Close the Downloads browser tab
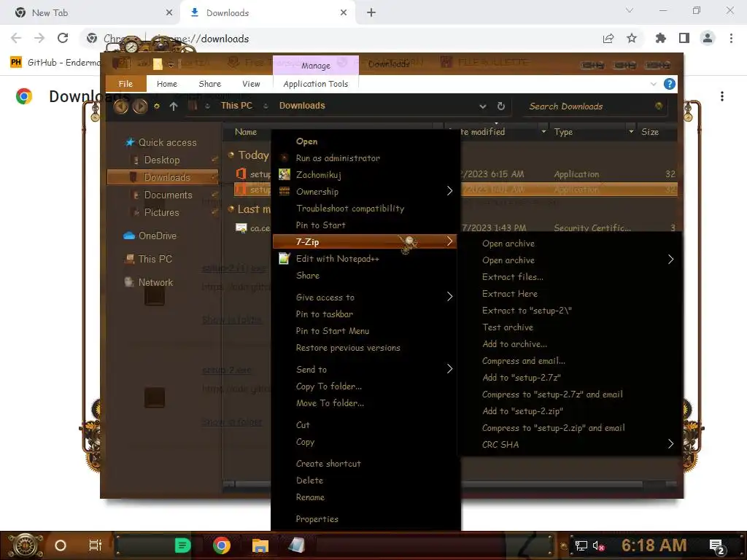The width and height of the screenshot is (747, 560). coord(344,13)
